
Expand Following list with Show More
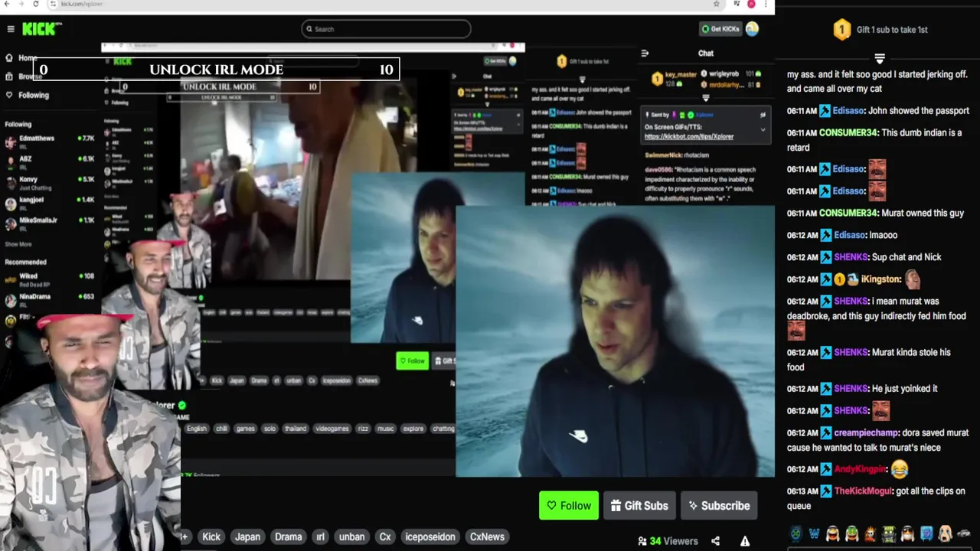(x=18, y=244)
